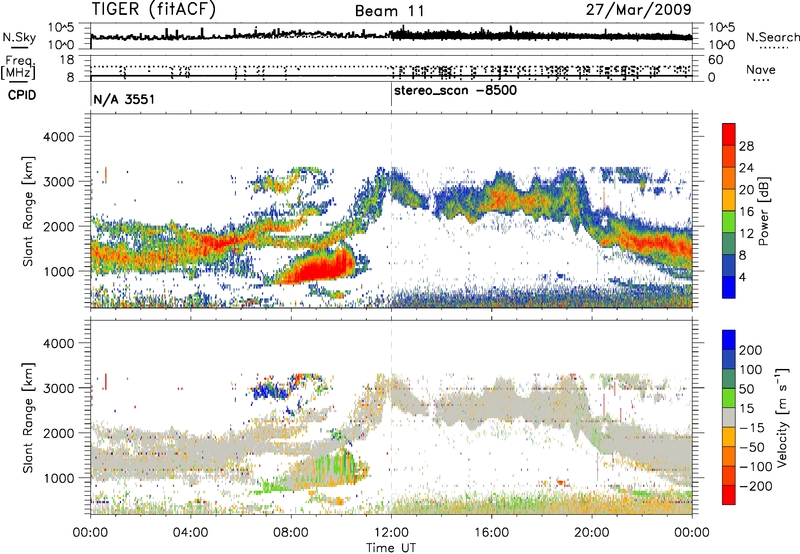Click the "N.Search" legend label

point(772,37)
